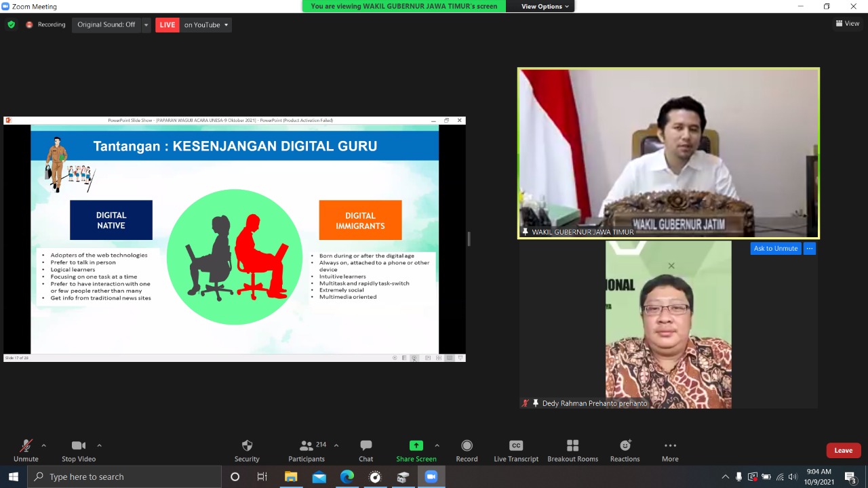Screen dimensions: 868x488
Task: Open Breakout Rooms
Action: tap(572, 451)
